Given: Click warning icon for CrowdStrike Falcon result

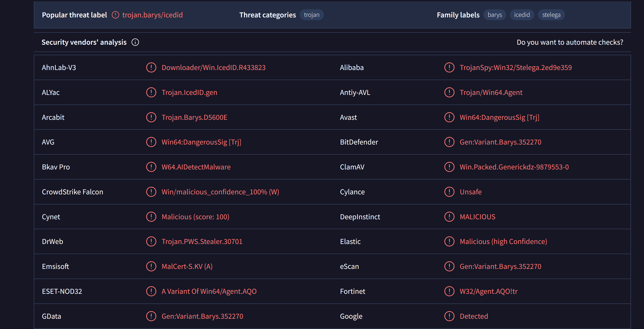Looking at the screenshot, I should (x=151, y=192).
